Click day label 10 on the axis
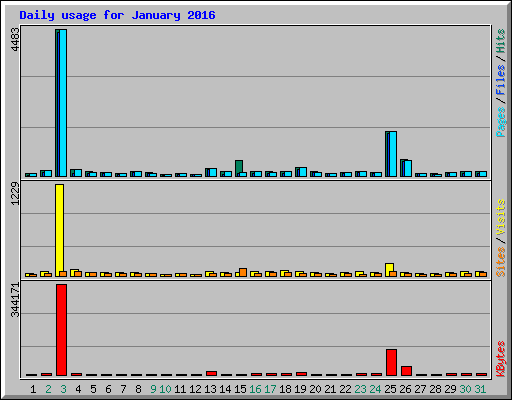The width and height of the screenshot is (512, 400). 165,389
